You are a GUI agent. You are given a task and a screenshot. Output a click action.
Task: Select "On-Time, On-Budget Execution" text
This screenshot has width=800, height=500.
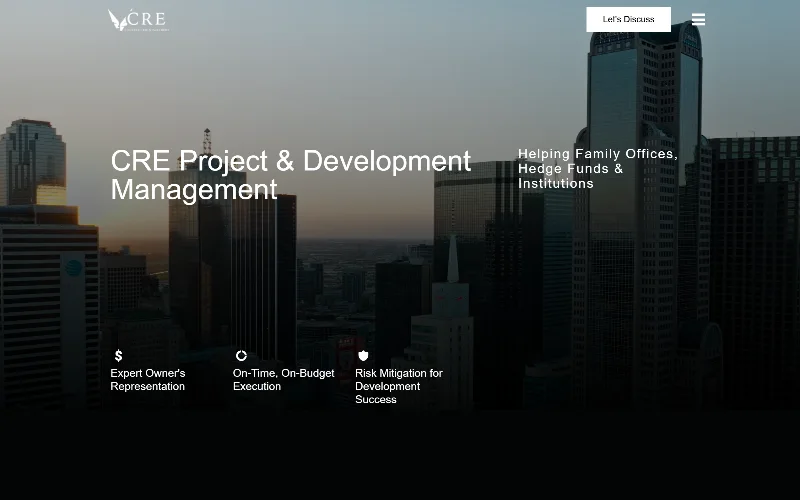(284, 380)
